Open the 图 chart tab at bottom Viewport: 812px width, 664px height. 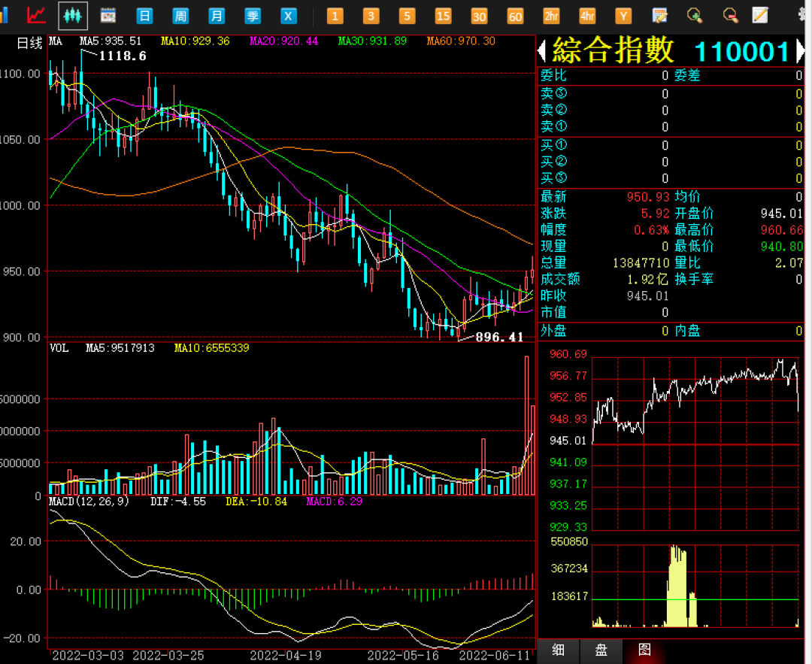[645, 650]
